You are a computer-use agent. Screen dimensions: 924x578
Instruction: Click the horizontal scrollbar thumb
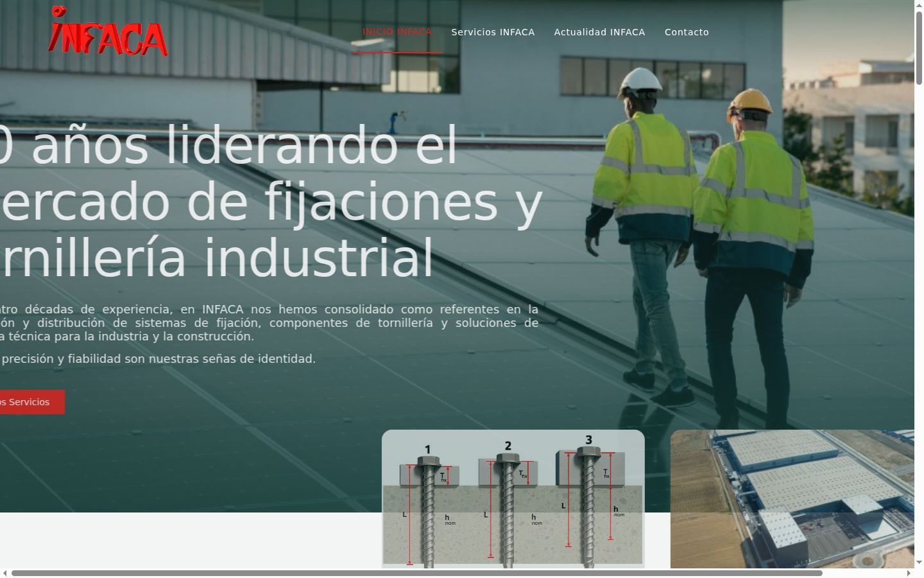click(417, 573)
